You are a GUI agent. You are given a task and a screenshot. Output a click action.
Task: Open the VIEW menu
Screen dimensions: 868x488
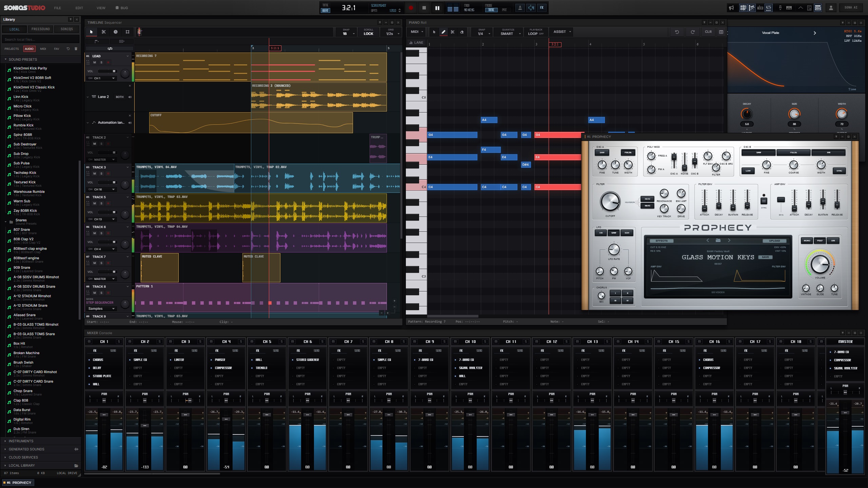(x=101, y=8)
